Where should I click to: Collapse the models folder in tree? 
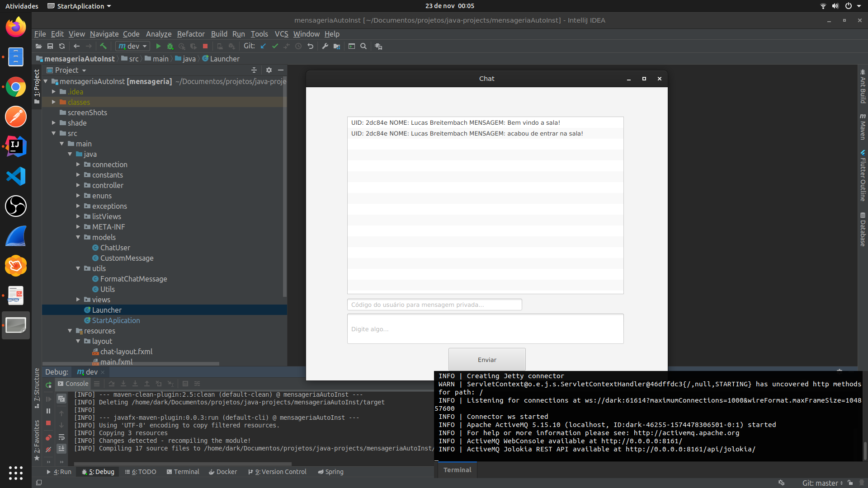[78, 237]
